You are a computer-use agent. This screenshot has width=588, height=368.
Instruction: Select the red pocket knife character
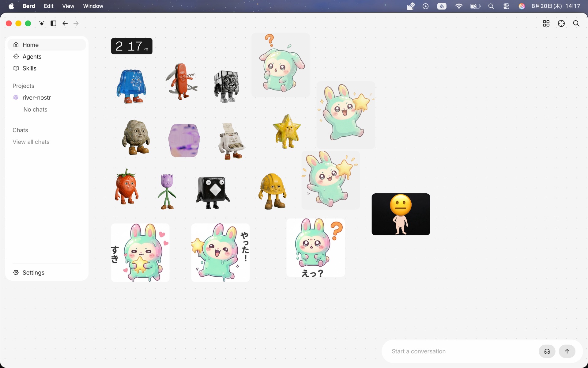click(x=182, y=82)
